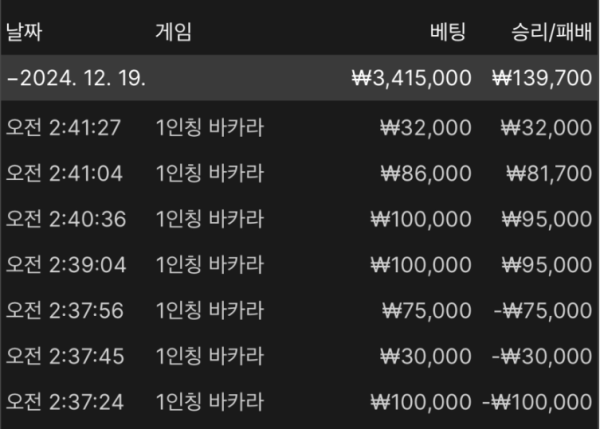
Task: Click the -₩30,000 loss amount
Action: (x=542, y=356)
